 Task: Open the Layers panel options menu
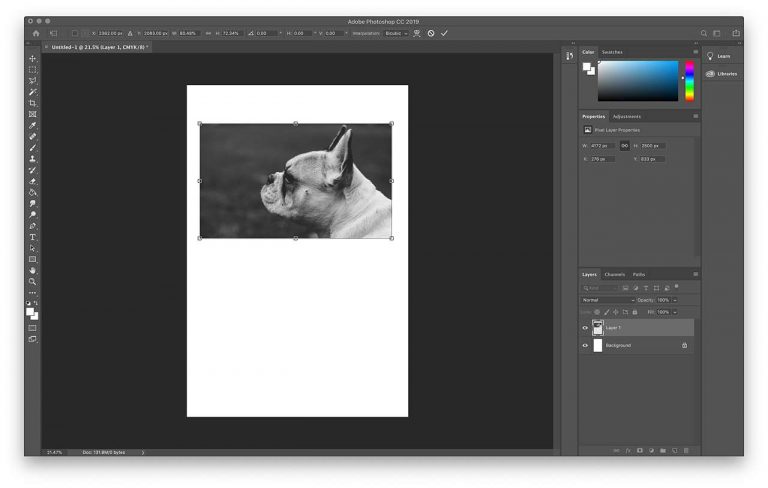696,274
